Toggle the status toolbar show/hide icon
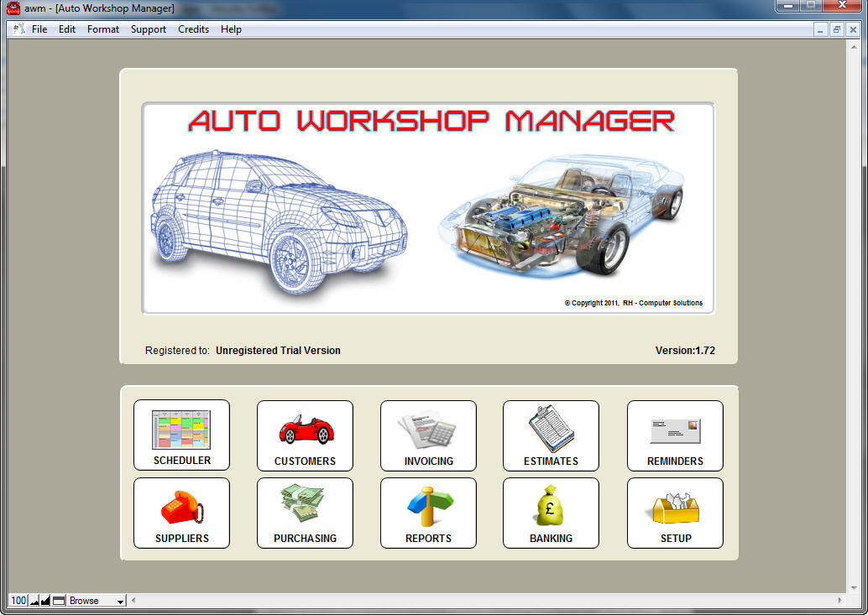This screenshot has height=615, width=868. tap(59, 601)
